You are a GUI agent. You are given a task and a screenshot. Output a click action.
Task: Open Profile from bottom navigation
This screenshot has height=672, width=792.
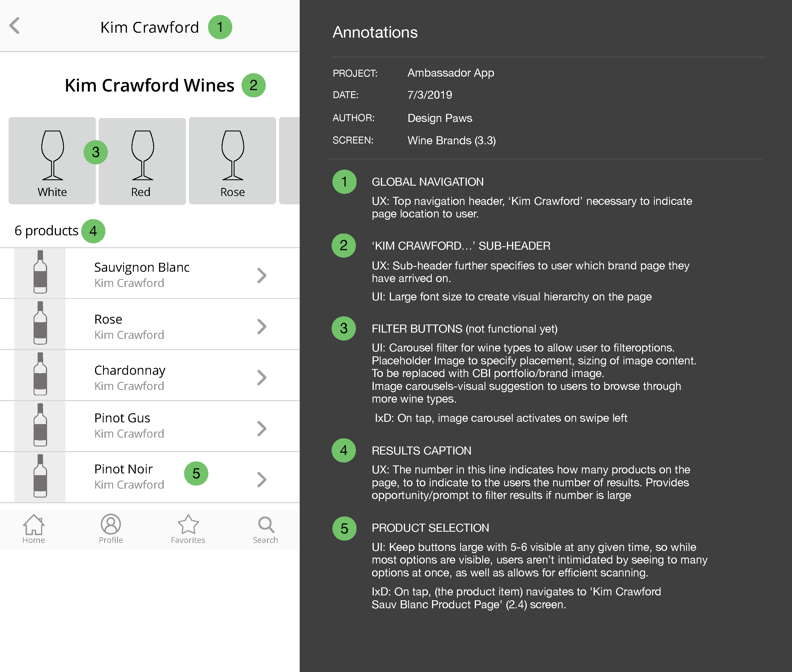click(111, 529)
